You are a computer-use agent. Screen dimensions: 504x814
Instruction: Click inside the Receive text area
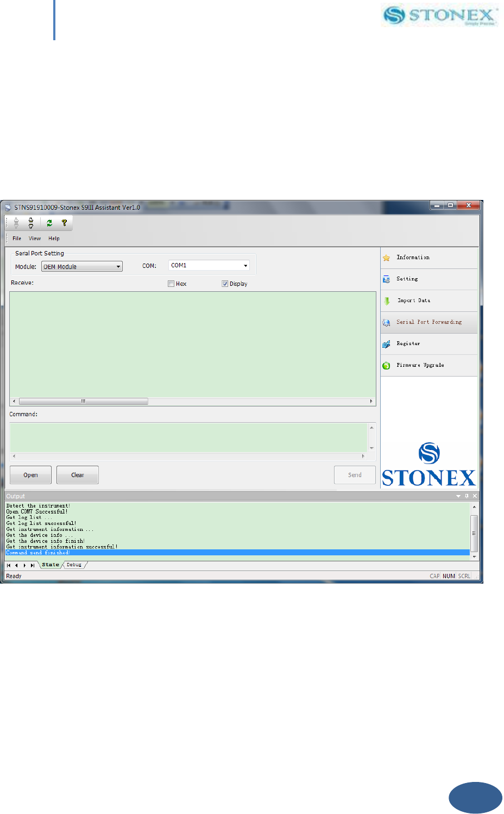click(193, 345)
